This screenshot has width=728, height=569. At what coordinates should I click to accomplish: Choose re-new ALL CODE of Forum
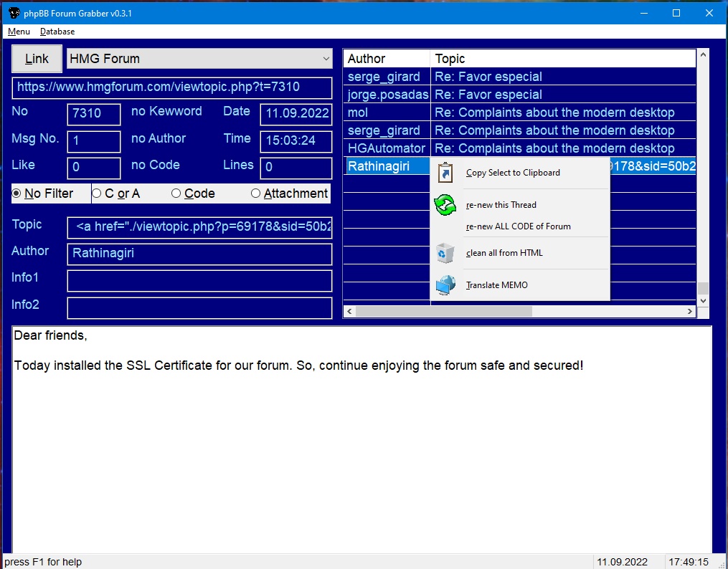pyautogui.click(x=518, y=226)
